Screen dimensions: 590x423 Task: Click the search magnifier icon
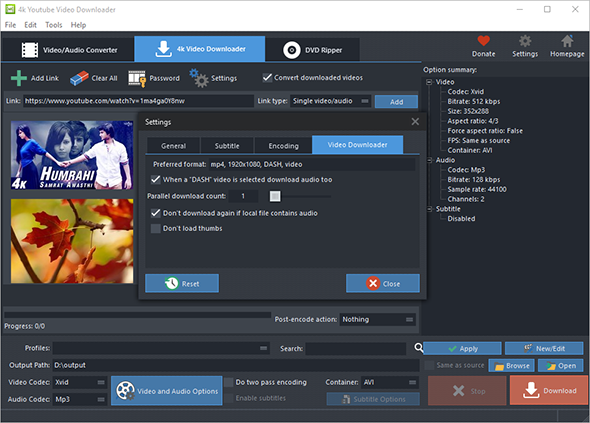418,348
